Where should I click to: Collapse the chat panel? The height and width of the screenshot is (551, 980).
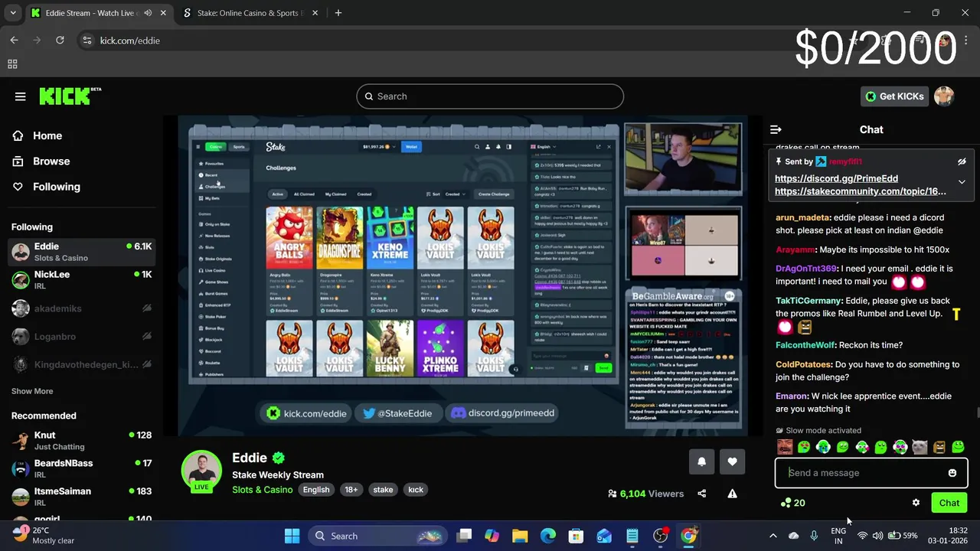(776, 129)
